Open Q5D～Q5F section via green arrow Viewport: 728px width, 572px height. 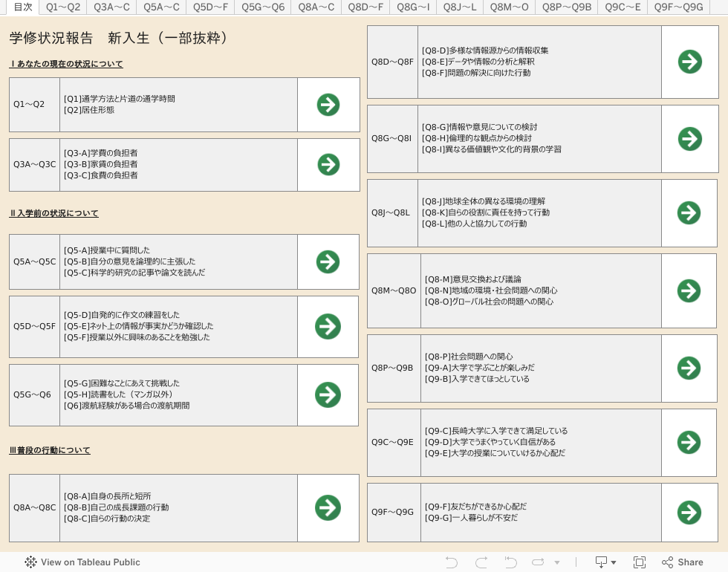(328, 326)
